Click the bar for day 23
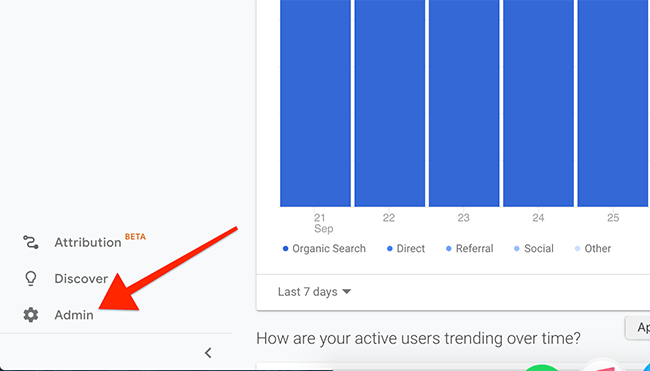This screenshot has height=371, width=650. click(464, 103)
